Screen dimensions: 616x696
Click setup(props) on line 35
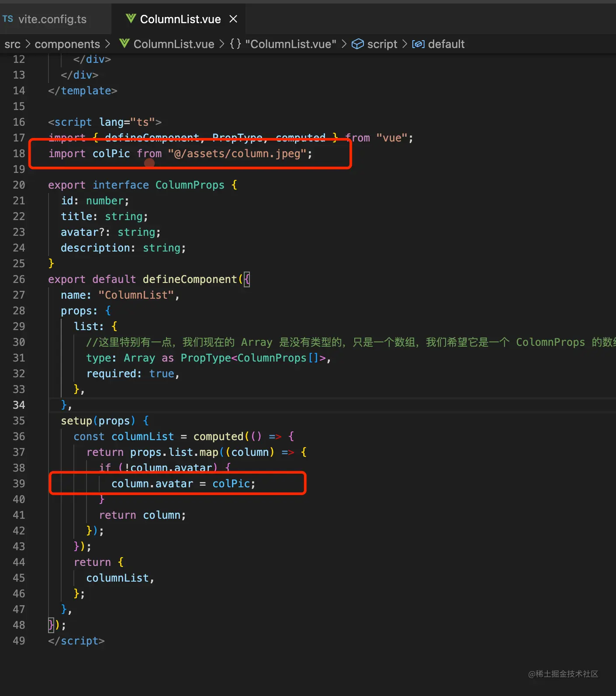point(98,421)
